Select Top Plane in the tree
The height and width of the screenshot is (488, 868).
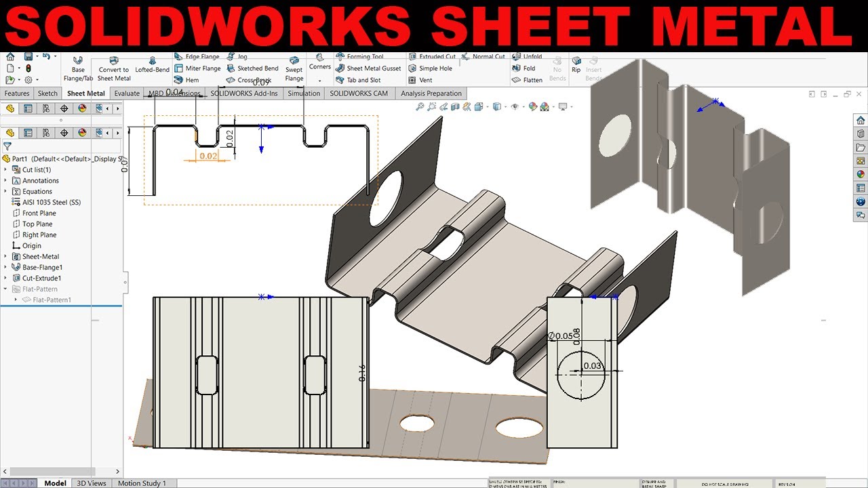pyautogui.click(x=32, y=224)
